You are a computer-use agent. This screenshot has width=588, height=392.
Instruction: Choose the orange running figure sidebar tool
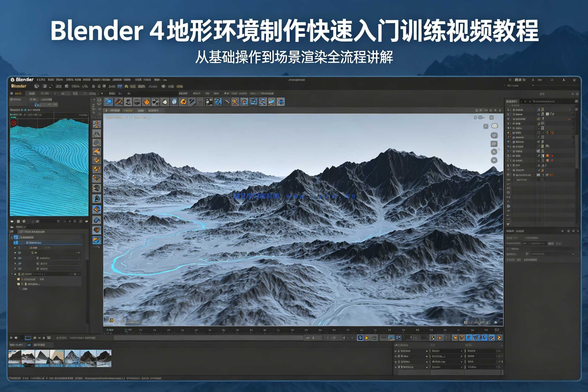[x=97, y=124]
